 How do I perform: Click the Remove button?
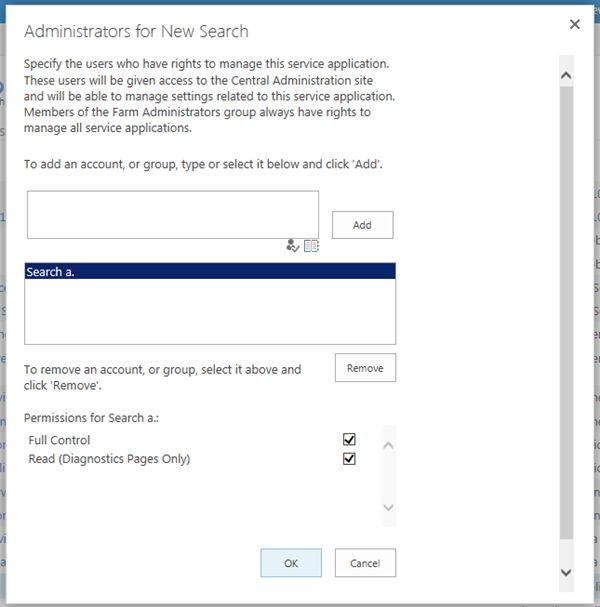coord(365,368)
